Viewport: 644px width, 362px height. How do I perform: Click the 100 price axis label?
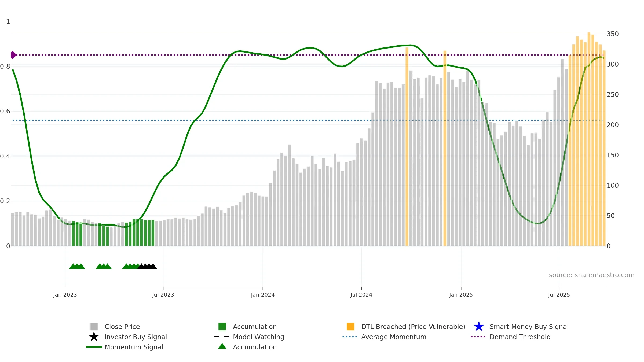[x=613, y=185]
